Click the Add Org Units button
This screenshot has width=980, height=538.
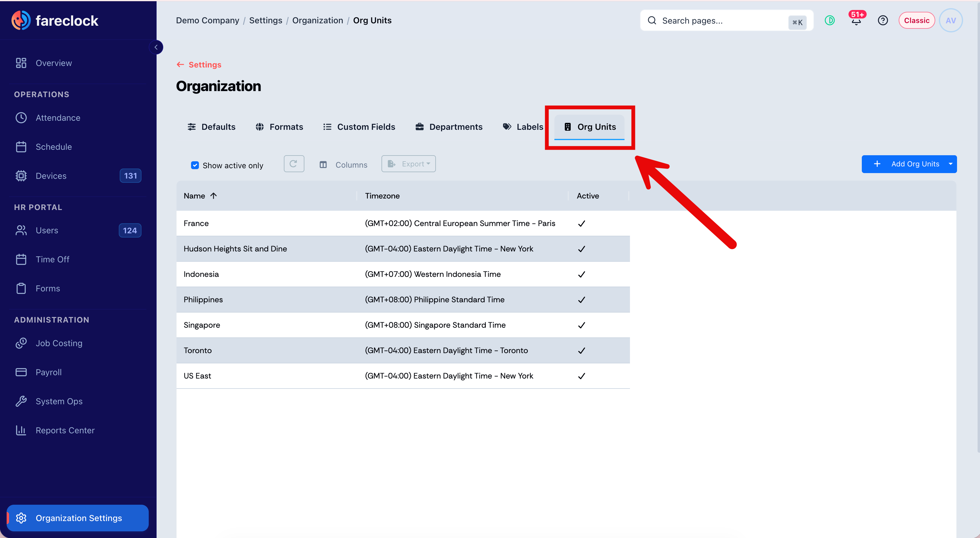tap(904, 164)
